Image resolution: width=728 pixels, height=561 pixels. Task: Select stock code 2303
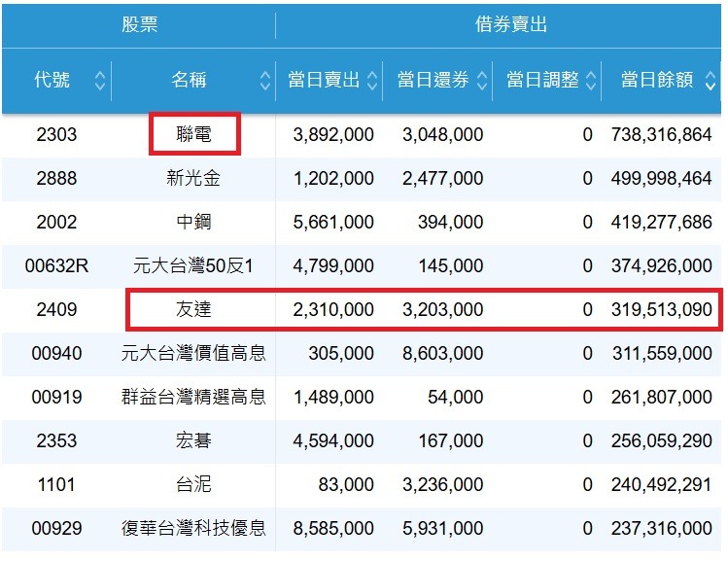pyautogui.click(x=56, y=135)
